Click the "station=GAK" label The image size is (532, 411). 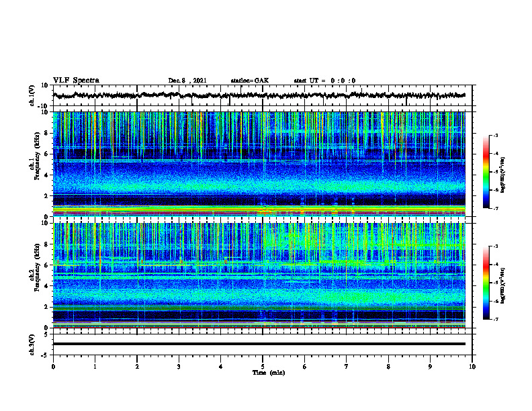tap(250, 81)
